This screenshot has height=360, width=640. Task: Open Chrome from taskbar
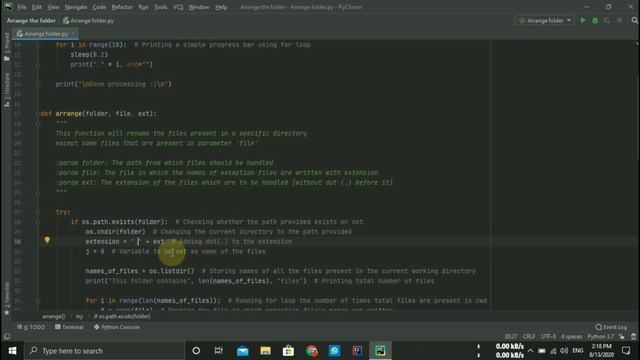pyautogui.click(x=311, y=351)
